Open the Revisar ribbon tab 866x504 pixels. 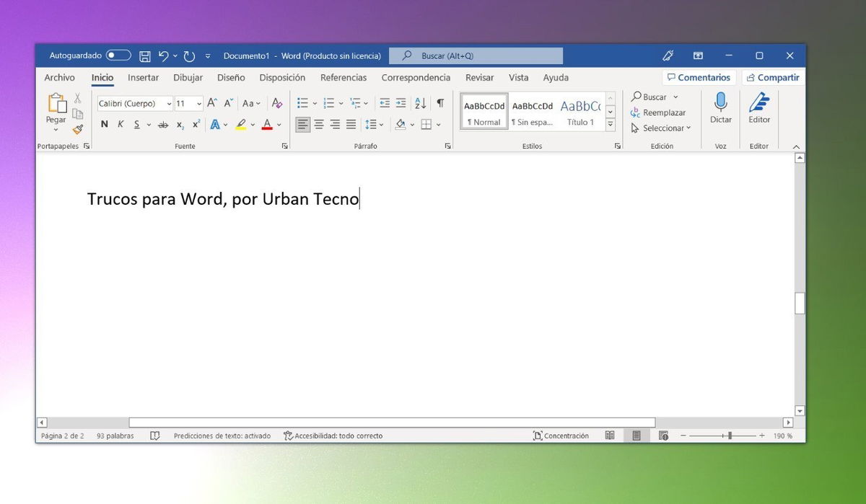[479, 77]
